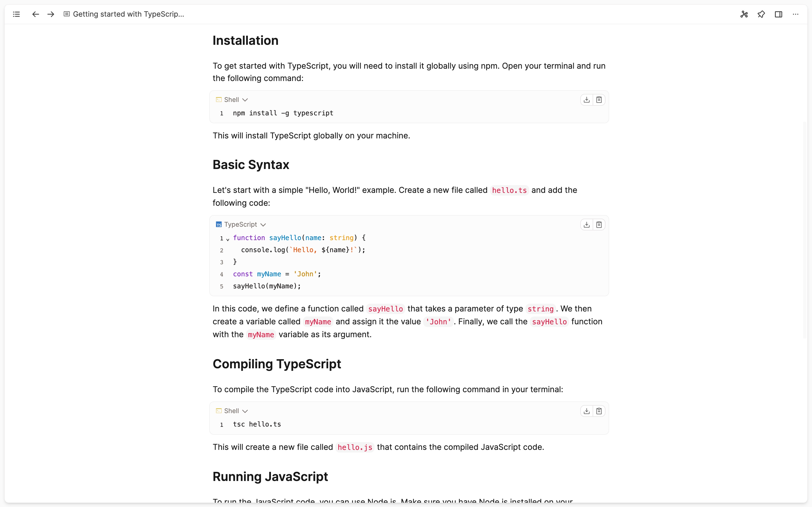Click the pin/bookmark icon in toolbar
Screen dimensions: 812x507
point(761,14)
